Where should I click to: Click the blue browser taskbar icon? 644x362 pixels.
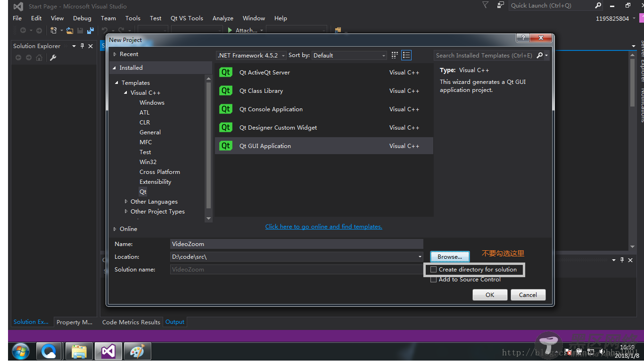point(49,352)
